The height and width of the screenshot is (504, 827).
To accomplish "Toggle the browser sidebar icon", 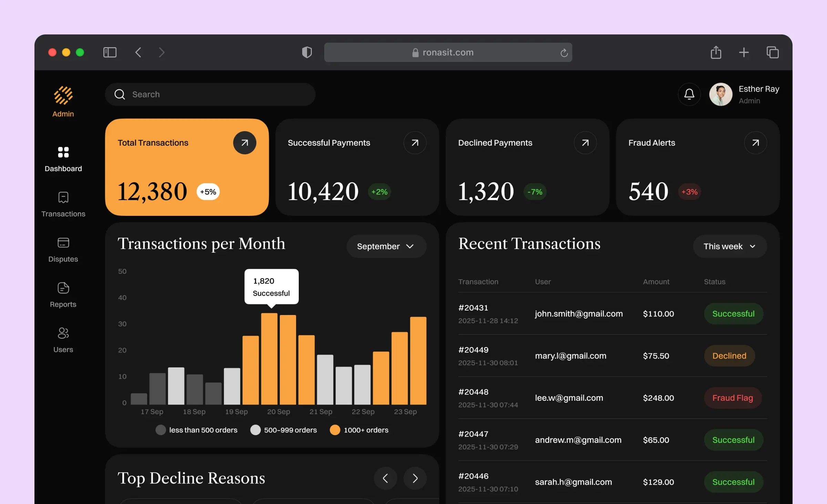I will pyautogui.click(x=110, y=52).
